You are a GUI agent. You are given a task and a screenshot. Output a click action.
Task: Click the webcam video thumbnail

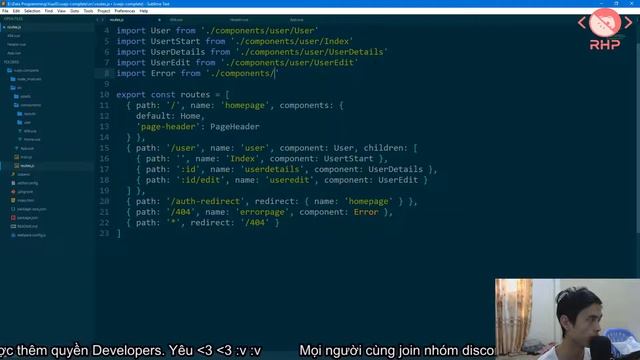pyautogui.click(x=567, y=319)
